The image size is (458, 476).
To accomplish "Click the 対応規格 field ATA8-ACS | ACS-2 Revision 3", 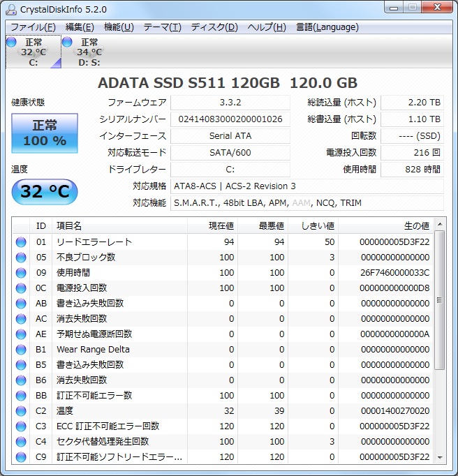I will (x=307, y=186).
